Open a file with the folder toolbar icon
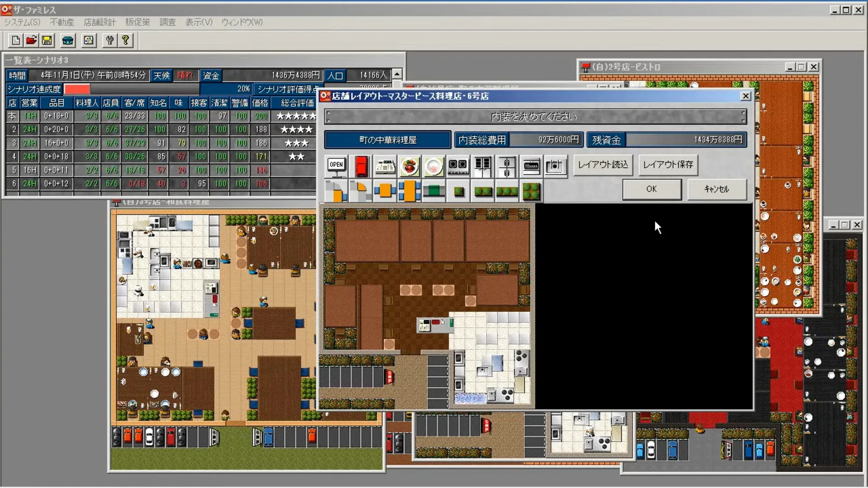868x488 pixels. tap(31, 40)
